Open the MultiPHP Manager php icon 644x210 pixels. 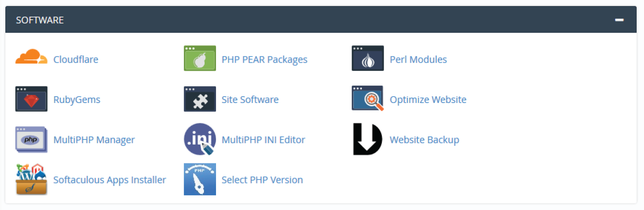pos(31,139)
